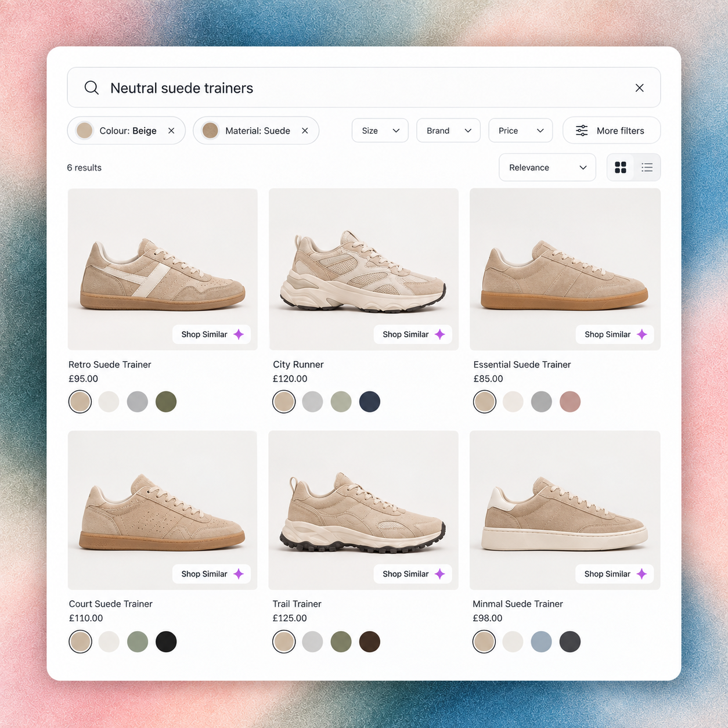Screen dimensions: 728x728
Task: Click the search magnifier icon
Action: pos(92,88)
